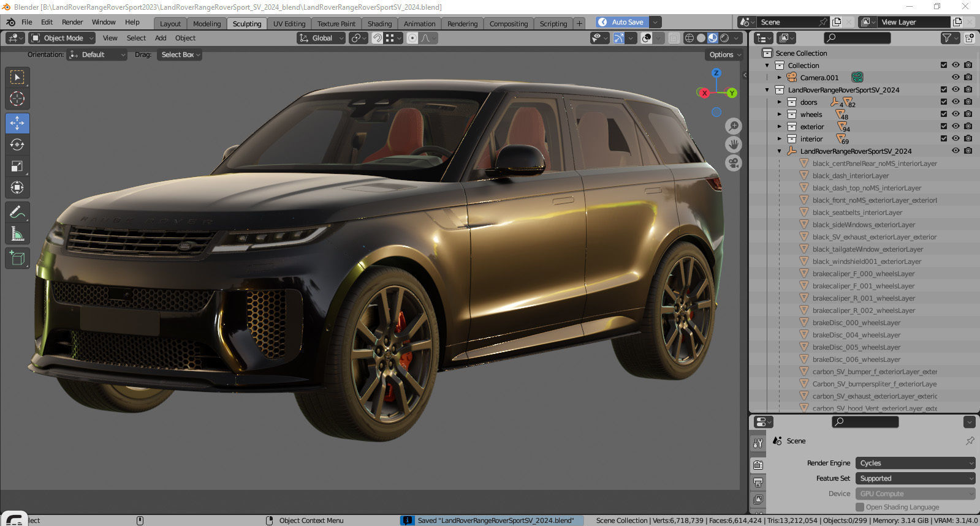Click the pan view hand icon
The height and width of the screenshot is (526, 980).
pyautogui.click(x=734, y=145)
